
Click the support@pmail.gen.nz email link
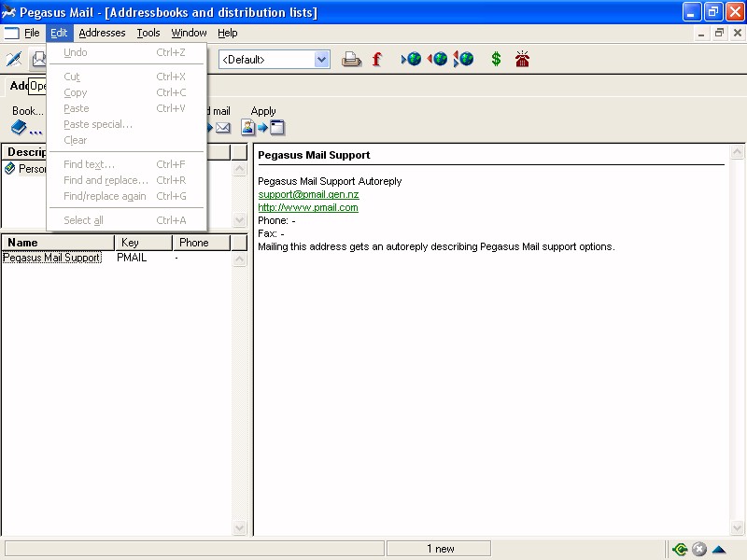pyautogui.click(x=308, y=194)
